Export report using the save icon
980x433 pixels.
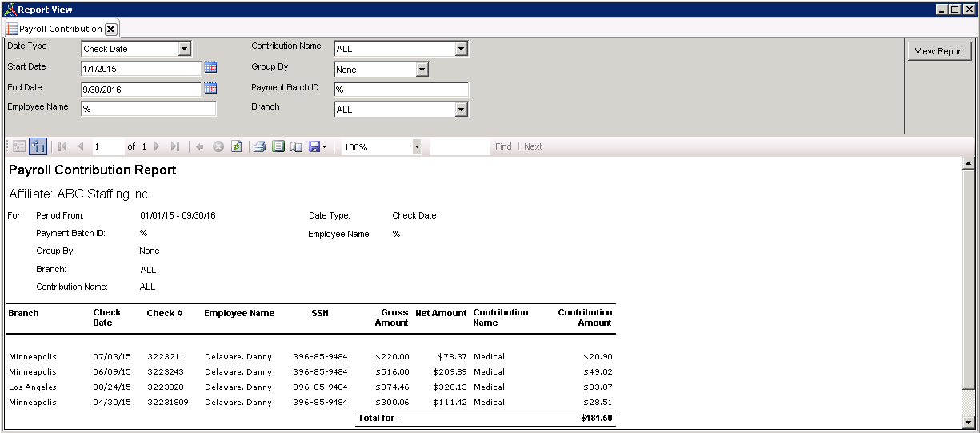pos(318,146)
